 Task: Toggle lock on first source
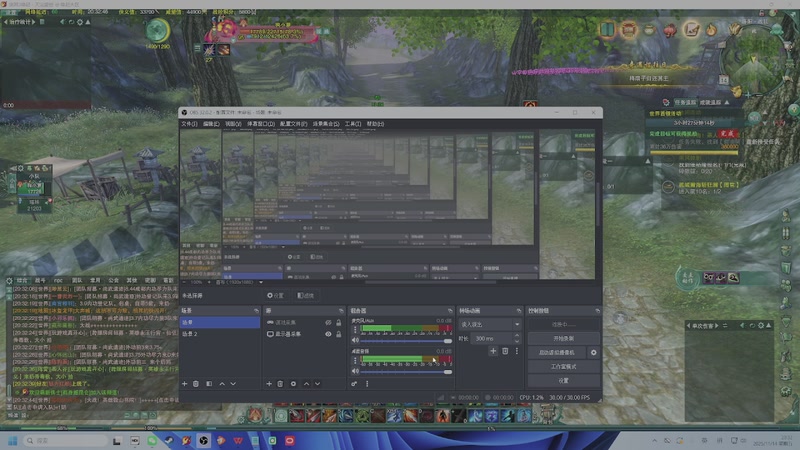338,322
